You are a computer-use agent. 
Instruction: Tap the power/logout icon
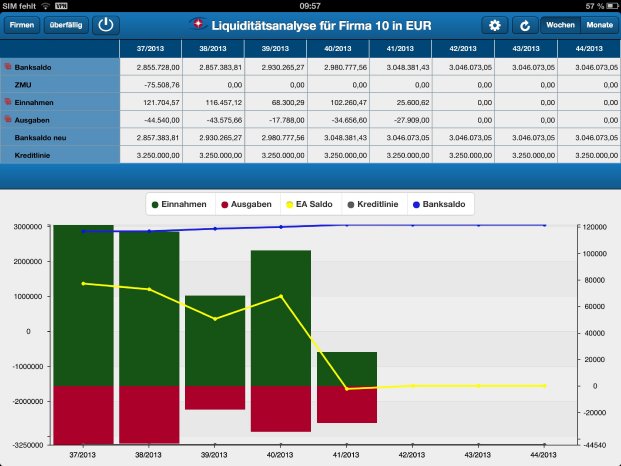[106, 24]
